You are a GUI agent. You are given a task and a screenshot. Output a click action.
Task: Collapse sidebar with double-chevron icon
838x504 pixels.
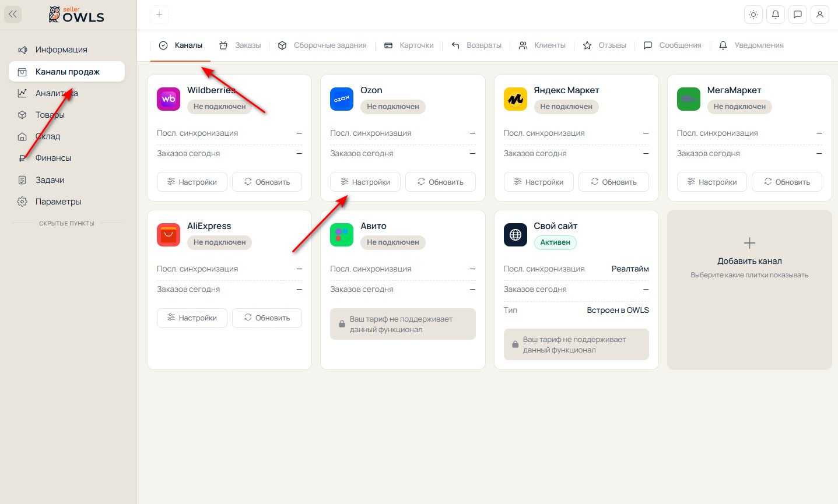coord(13,15)
